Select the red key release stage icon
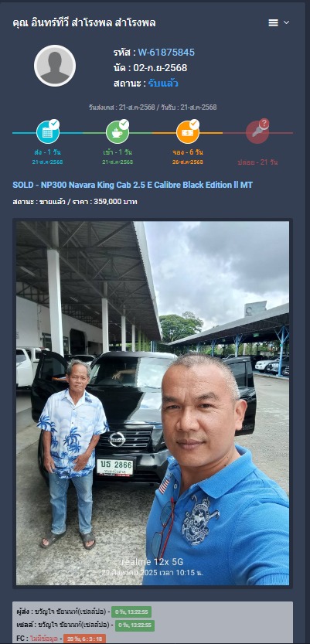Screen dimensions: 310x644 click(x=257, y=133)
